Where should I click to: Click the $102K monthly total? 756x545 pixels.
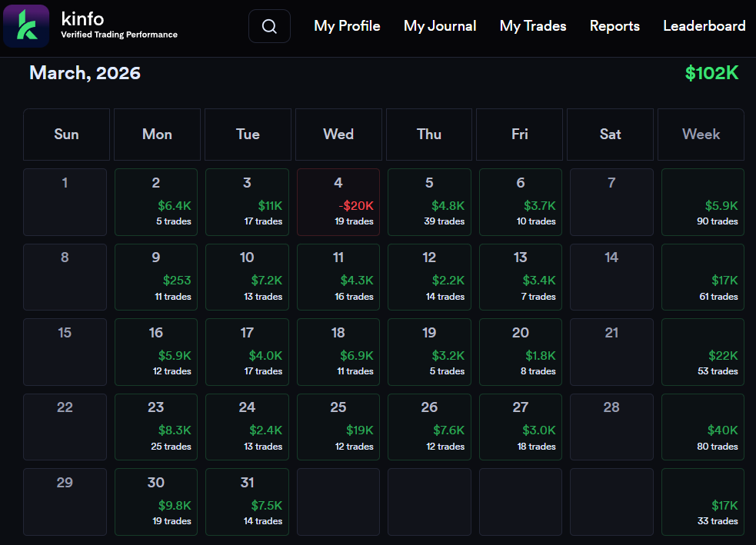pos(711,73)
